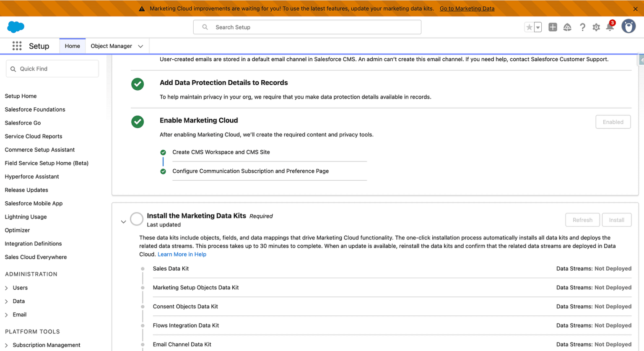This screenshot has width=644, height=351.
Task: Click the Enabled button for Marketing Cloud
Action: 613,122
